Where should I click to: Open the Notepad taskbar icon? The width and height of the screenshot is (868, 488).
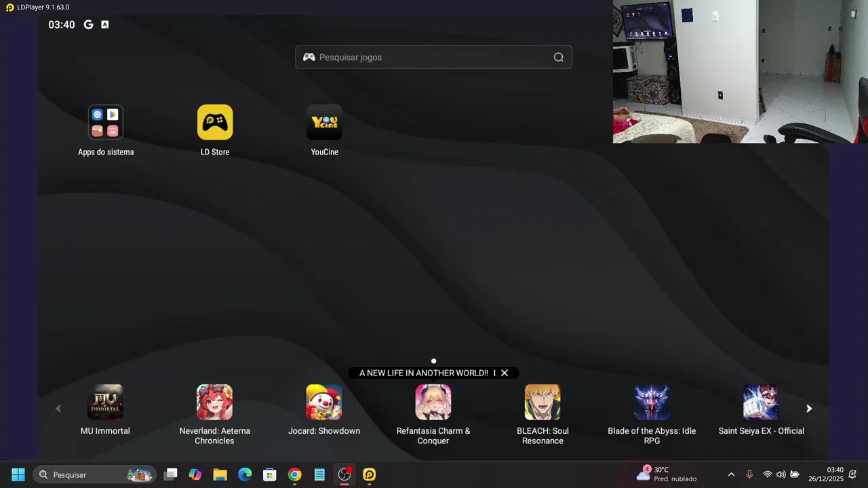tap(319, 474)
